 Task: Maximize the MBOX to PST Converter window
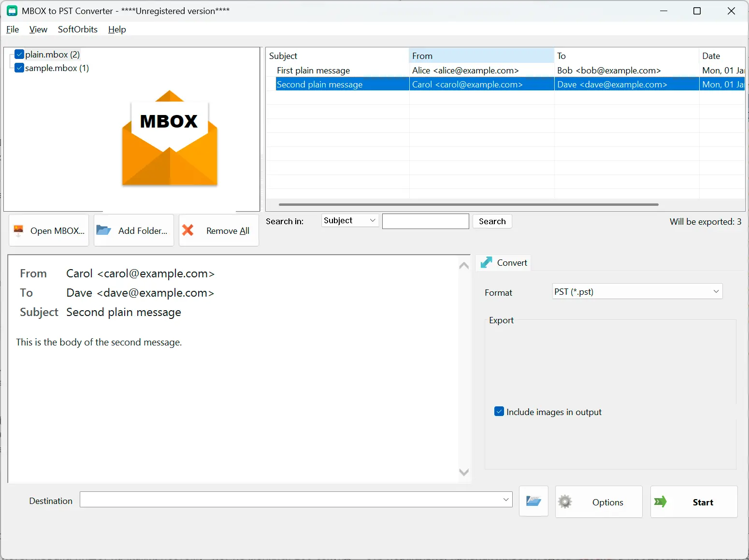tap(697, 11)
